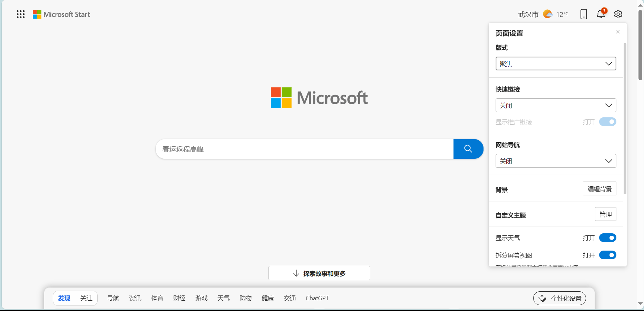Open the 个性化设置 button
The height and width of the screenshot is (311, 644).
point(559,298)
